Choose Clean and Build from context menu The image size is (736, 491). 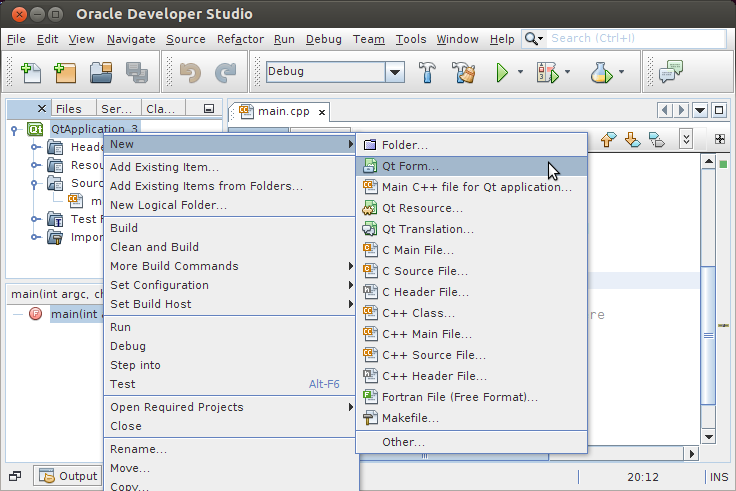(x=154, y=247)
